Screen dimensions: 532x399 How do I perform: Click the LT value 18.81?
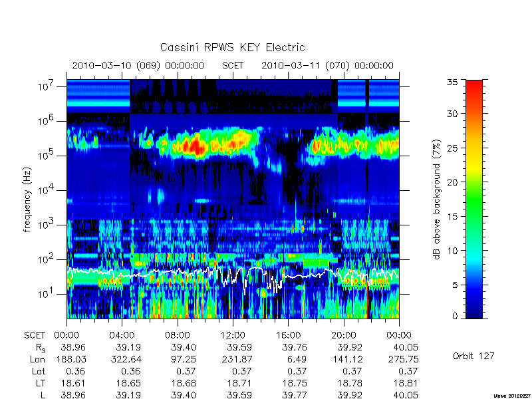coord(406,383)
